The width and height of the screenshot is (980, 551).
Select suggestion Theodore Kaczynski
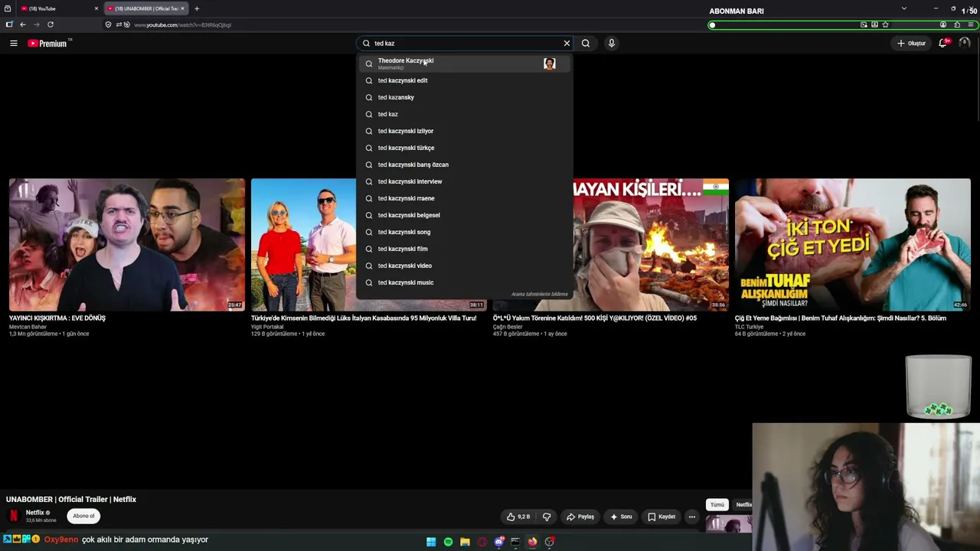[x=465, y=64]
